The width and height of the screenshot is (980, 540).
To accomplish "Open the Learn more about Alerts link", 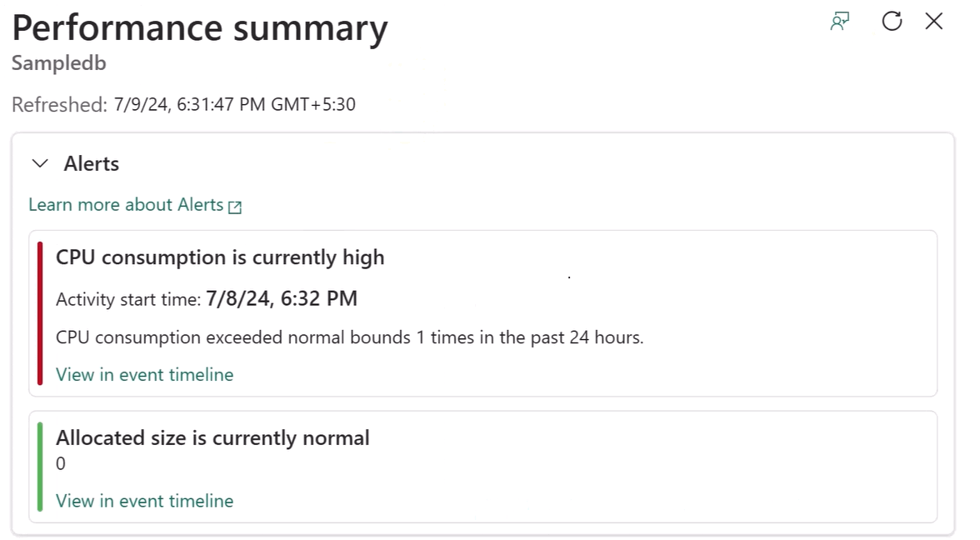I will (x=126, y=205).
